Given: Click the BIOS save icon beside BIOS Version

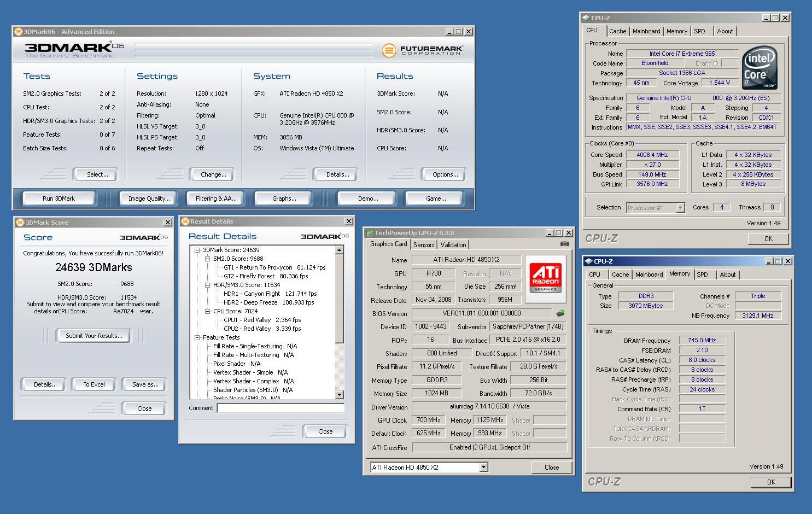Looking at the screenshot, I should pos(560,313).
